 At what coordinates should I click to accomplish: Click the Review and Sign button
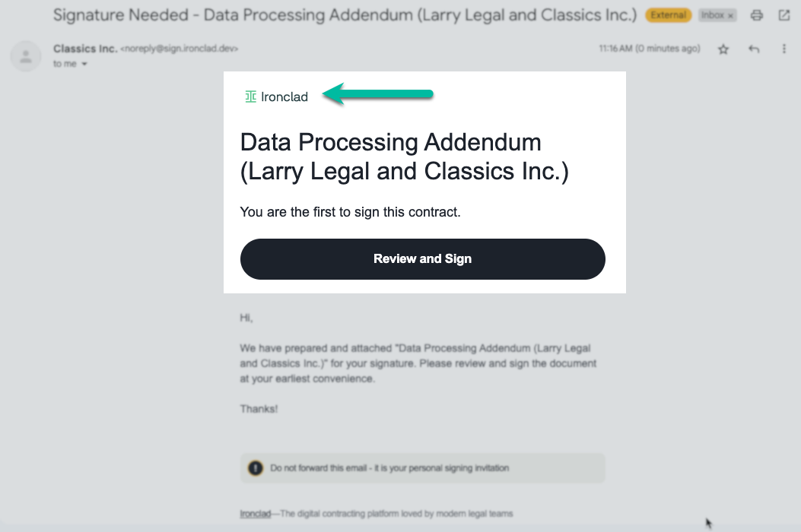pyautogui.click(x=422, y=259)
